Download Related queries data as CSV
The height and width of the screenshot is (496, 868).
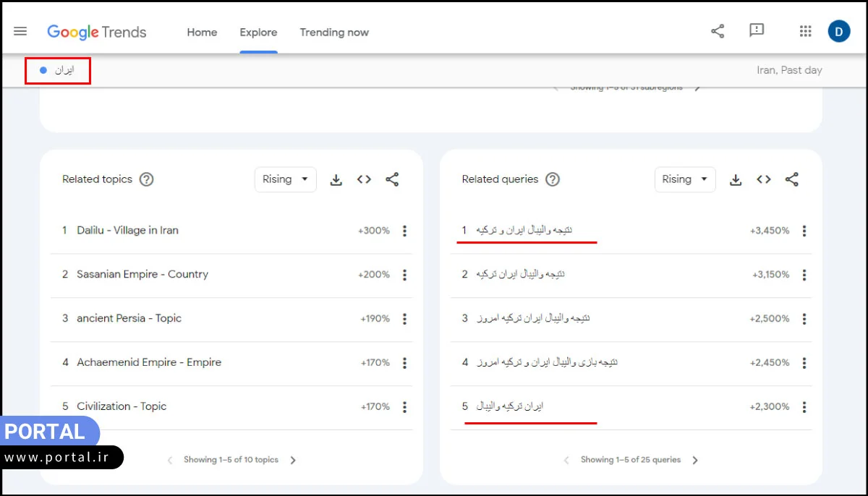pos(736,179)
